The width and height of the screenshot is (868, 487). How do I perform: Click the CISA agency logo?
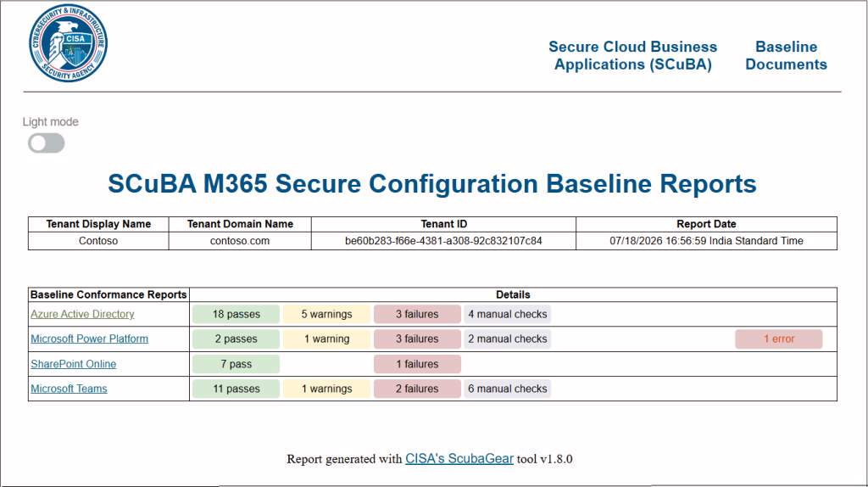tap(68, 43)
